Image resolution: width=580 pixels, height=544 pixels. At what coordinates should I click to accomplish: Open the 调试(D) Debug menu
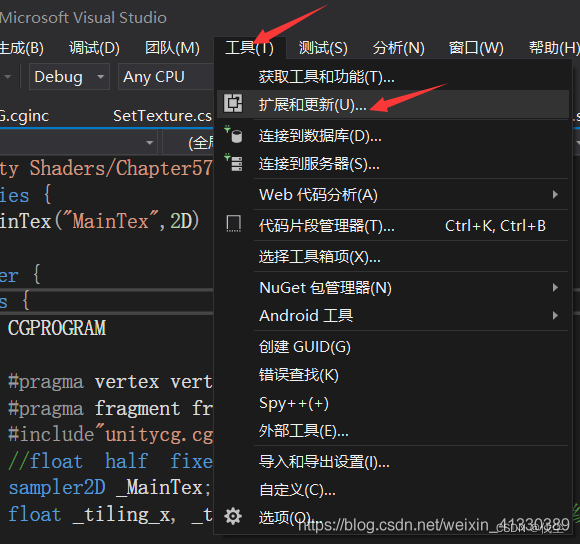pos(94,48)
